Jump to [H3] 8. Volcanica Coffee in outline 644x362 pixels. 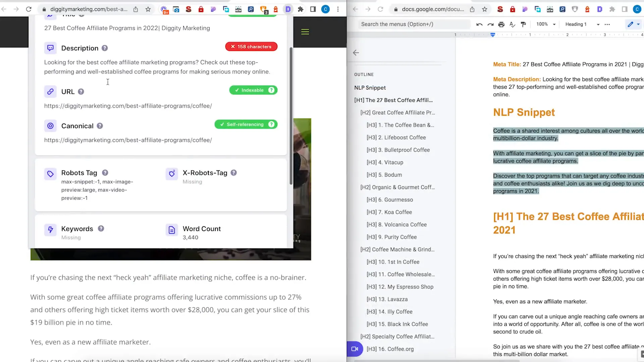pyautogui.click(x=396, y=225)
